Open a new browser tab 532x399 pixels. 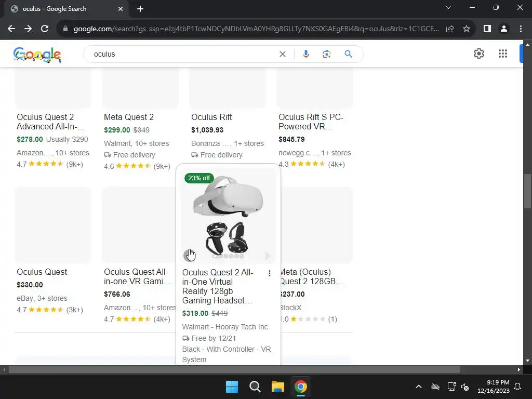140,9
